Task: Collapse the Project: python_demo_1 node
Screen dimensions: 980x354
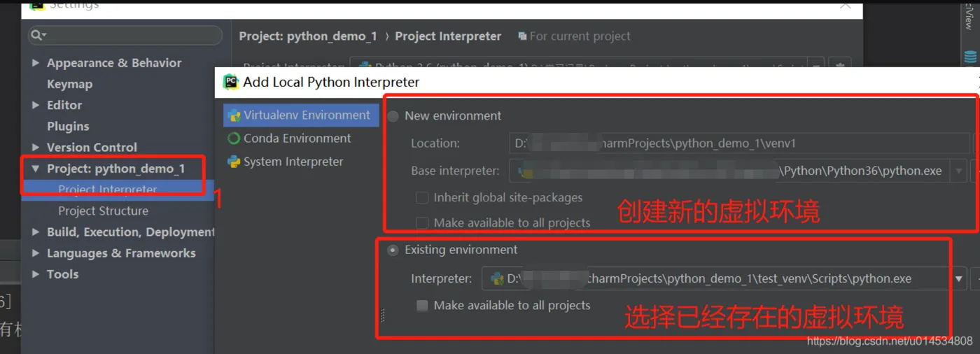Action: (36, 169)
